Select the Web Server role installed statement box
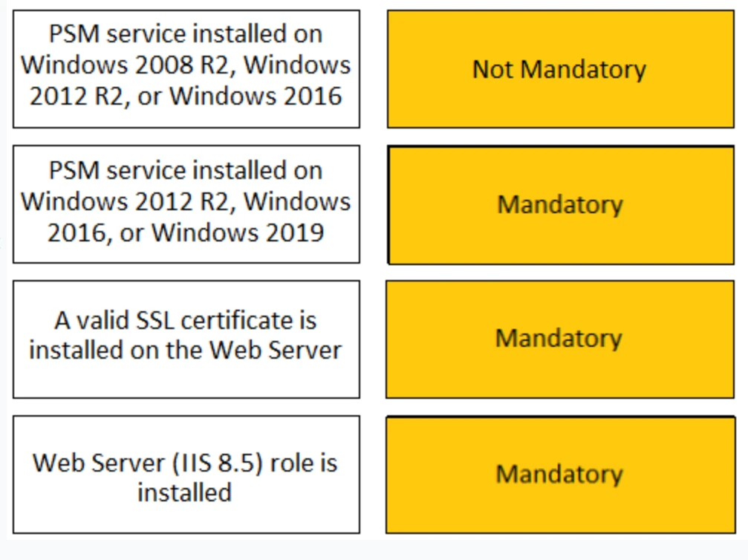This screenshot has height=560, width=748. coord(186,475)
